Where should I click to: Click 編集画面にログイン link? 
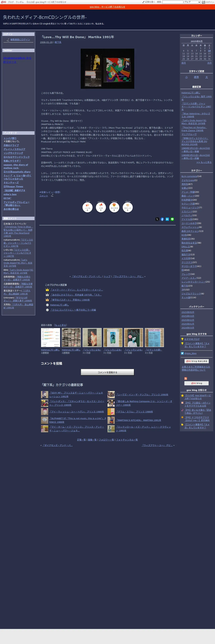coord(20,39)
